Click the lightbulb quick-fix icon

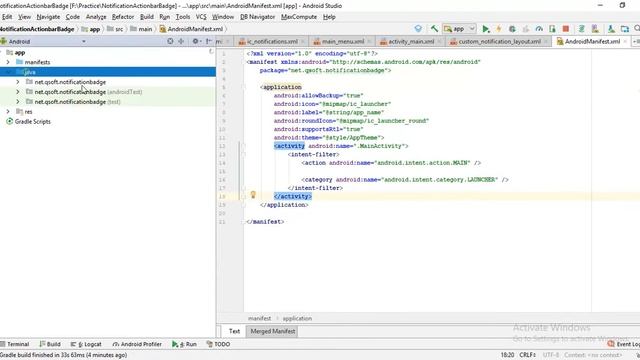tap(253, 195)
